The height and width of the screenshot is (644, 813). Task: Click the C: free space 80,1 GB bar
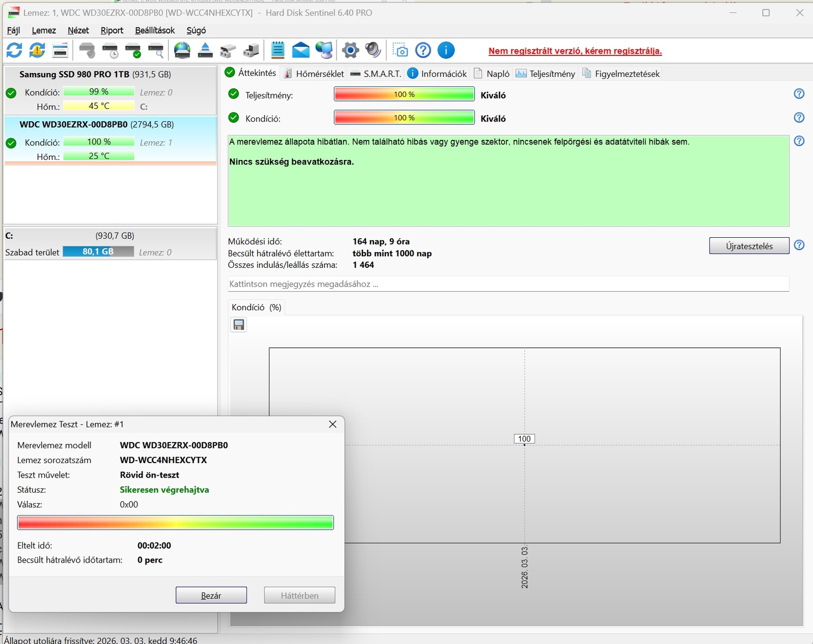point(98,252)
